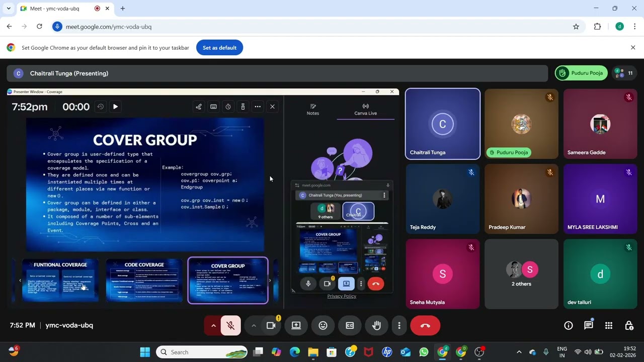
Task: Click the remote control icon in Presenter Window
Action: [243, 107]
